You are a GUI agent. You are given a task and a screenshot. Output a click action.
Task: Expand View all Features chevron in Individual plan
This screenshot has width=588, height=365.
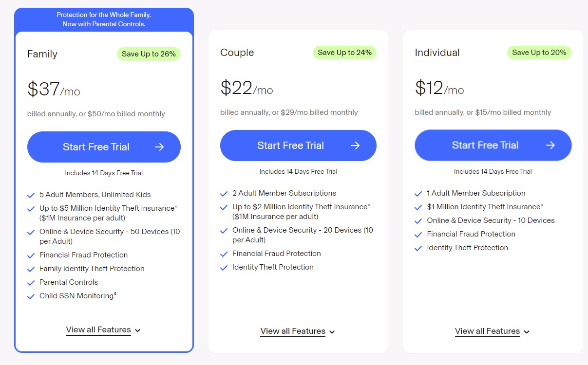[527, 332]
